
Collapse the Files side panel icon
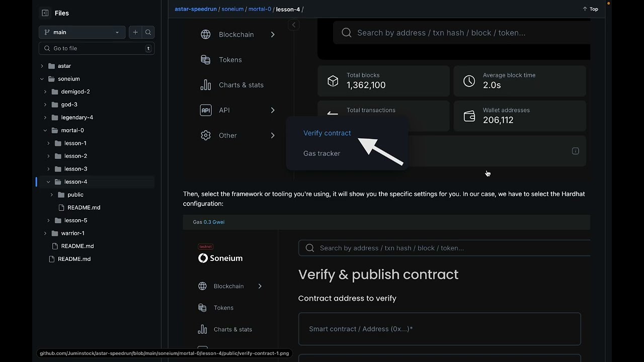click(45, 13)
